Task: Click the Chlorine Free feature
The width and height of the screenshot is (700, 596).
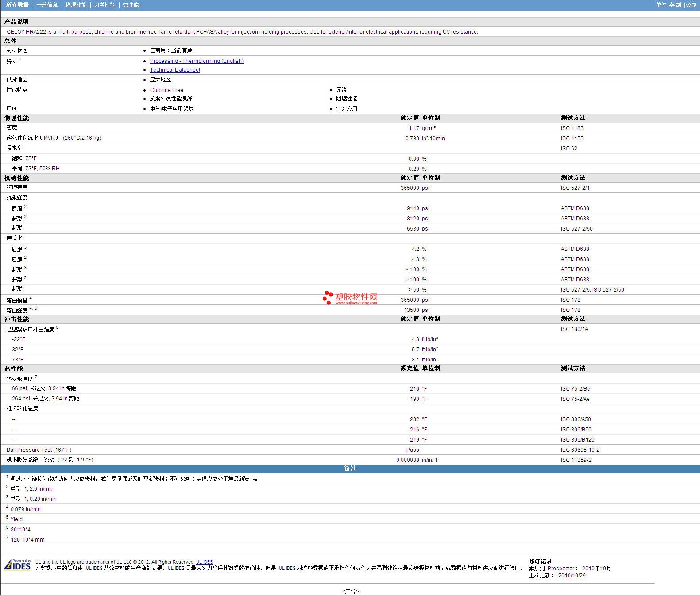Action: [x=166, y=90]
